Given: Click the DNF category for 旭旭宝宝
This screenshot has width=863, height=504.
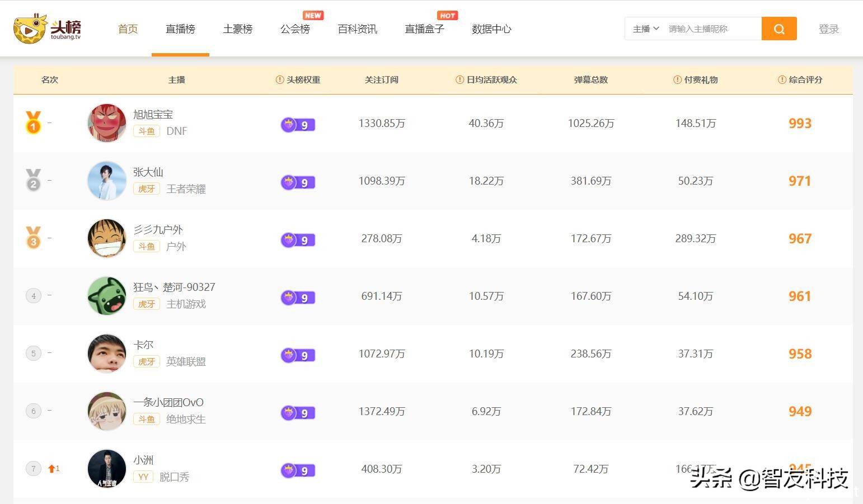Looking at the screenshot, I should click(x=177, y=131).
